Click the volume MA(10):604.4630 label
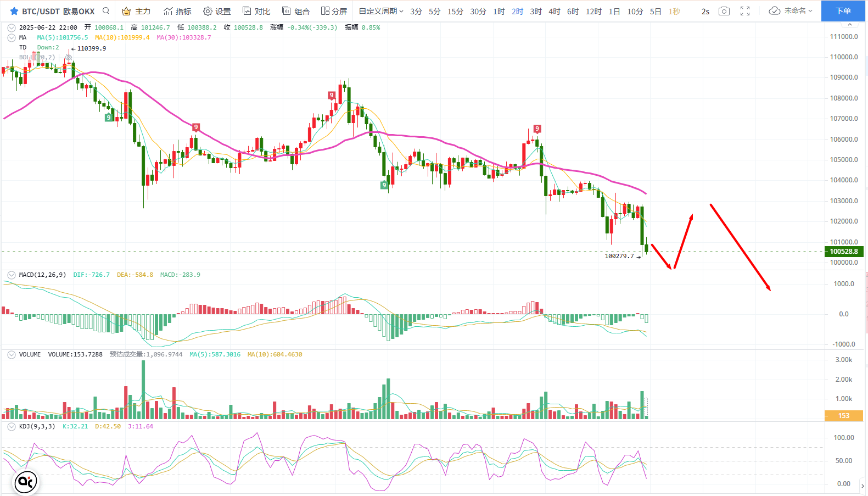 pyautogui.click(x=275, y=354)
